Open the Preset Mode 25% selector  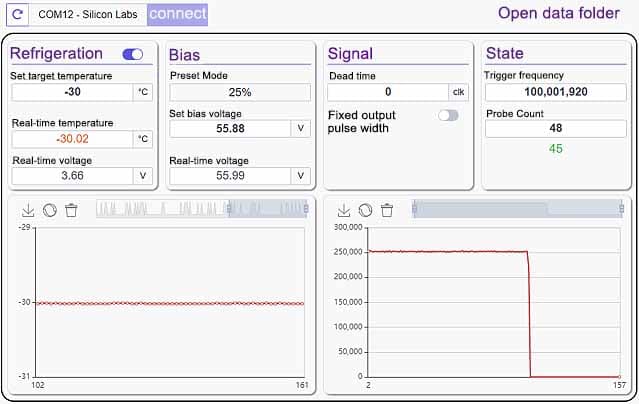(x=239, y=92)
